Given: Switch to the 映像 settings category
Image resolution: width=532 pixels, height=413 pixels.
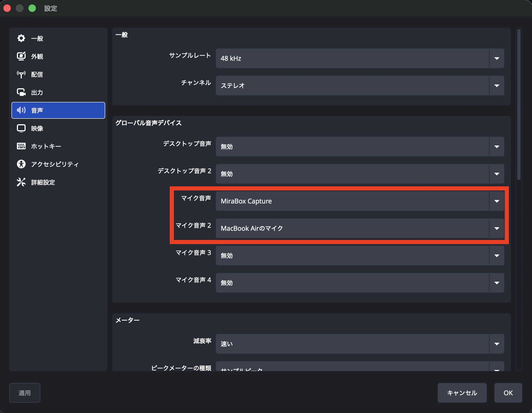Looking at the screenshot, I should tap(58, 128).
